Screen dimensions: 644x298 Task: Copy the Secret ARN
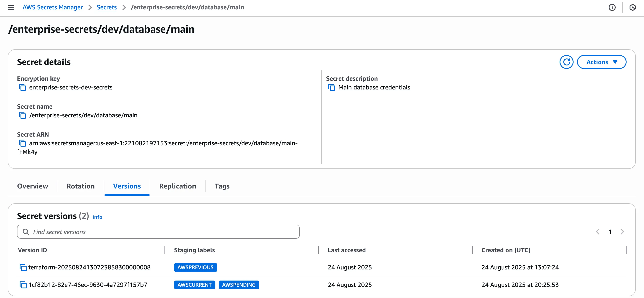click(22, 143)
